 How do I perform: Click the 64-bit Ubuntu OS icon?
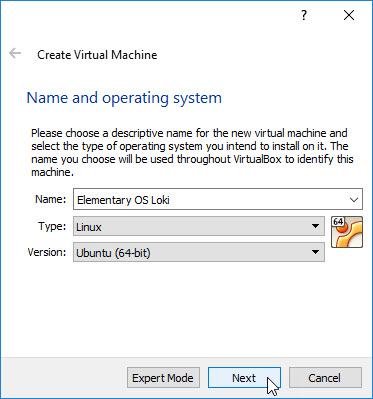point(347,232)
